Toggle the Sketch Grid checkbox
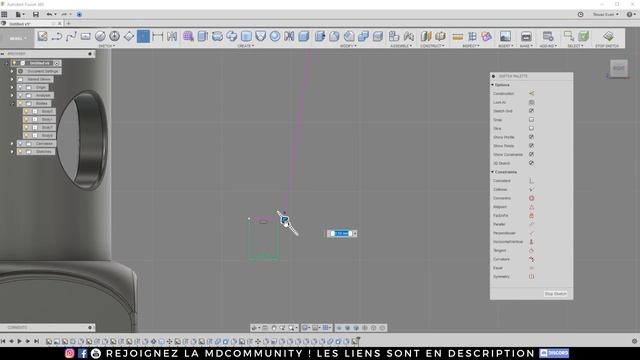The image size is (640, 360). pyautogui.click(x=531, y=111)
